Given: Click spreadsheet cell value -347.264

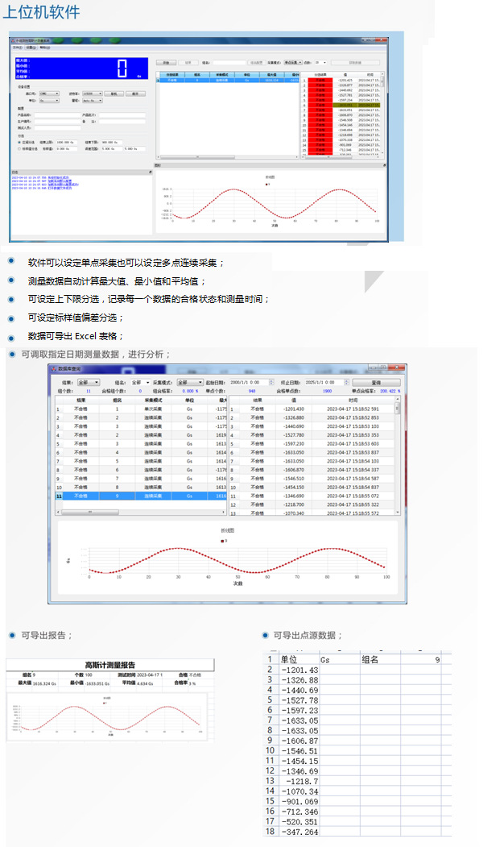Looking at the screenshot, I should click(299, 832).
